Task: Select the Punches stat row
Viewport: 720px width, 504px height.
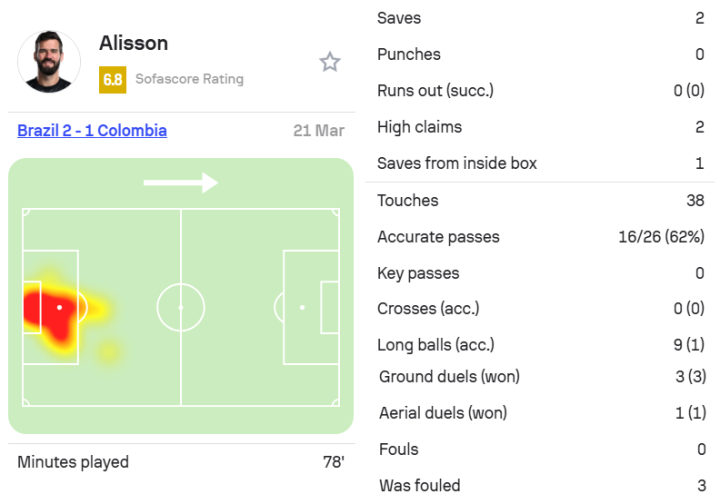Action: (540, 54)
